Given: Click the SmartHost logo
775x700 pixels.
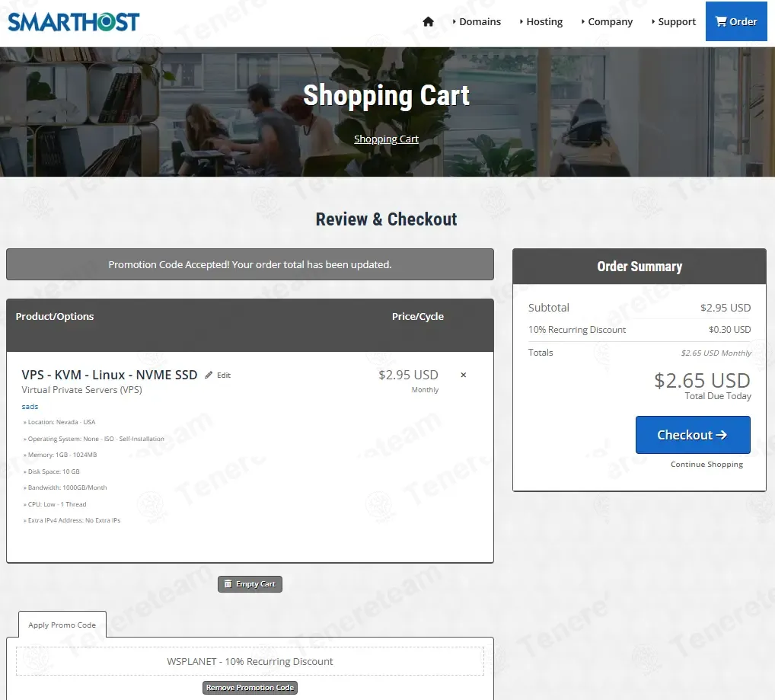Looking at the screenshot, I should 74,22.
